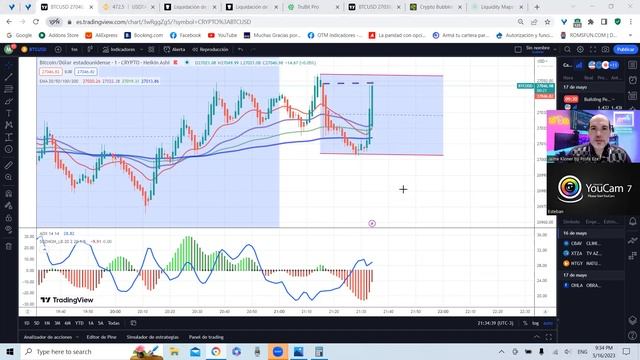Open the Panel de trading tab
Image resolution: width=640 pixels, height=360 pixels.
coord(206,337)
